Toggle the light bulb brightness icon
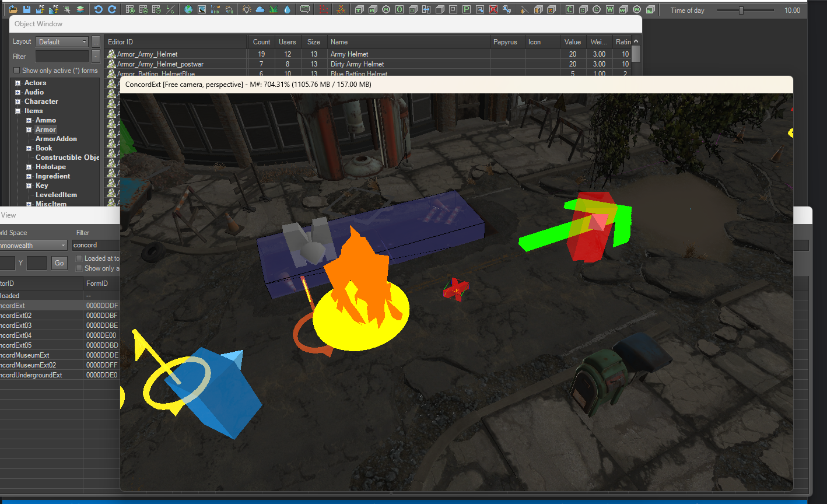This screenshot has height=504, width=827. point(247,9)
